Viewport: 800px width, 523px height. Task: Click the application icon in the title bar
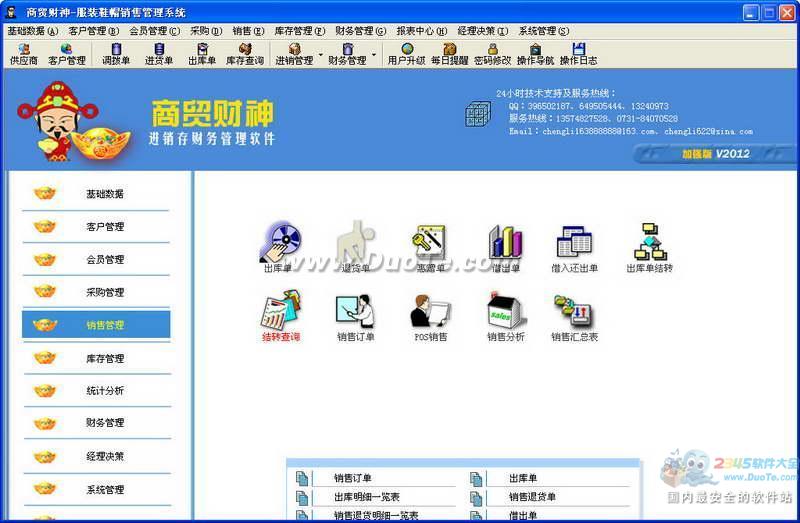11,12
